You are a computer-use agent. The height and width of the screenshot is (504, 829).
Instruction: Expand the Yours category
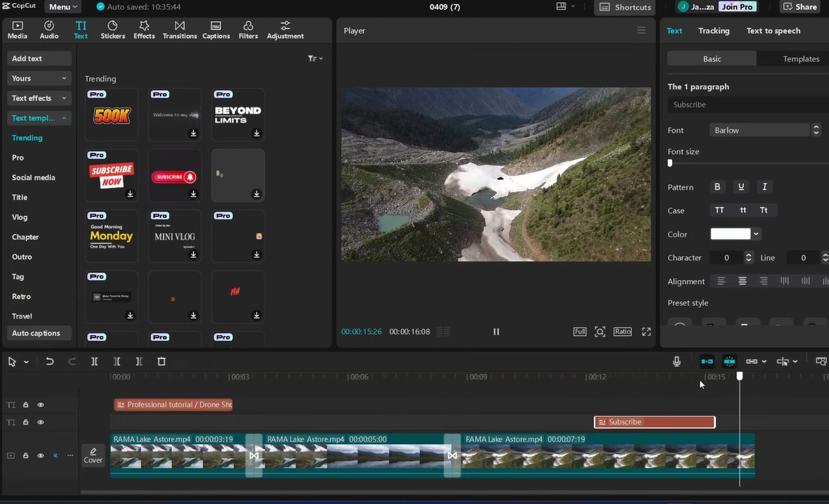point(39,78)
